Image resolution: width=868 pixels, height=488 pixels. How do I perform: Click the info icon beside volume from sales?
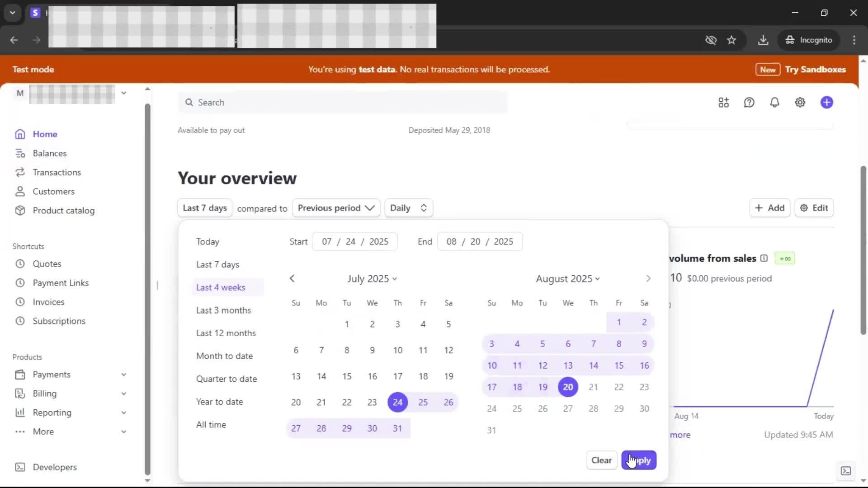click(x=764, y=258)
